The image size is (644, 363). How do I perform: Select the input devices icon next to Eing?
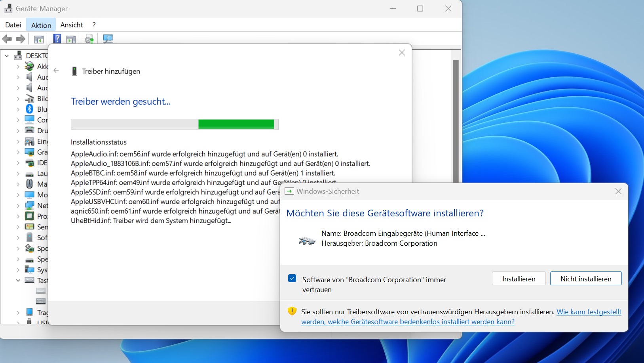(29, 141)
